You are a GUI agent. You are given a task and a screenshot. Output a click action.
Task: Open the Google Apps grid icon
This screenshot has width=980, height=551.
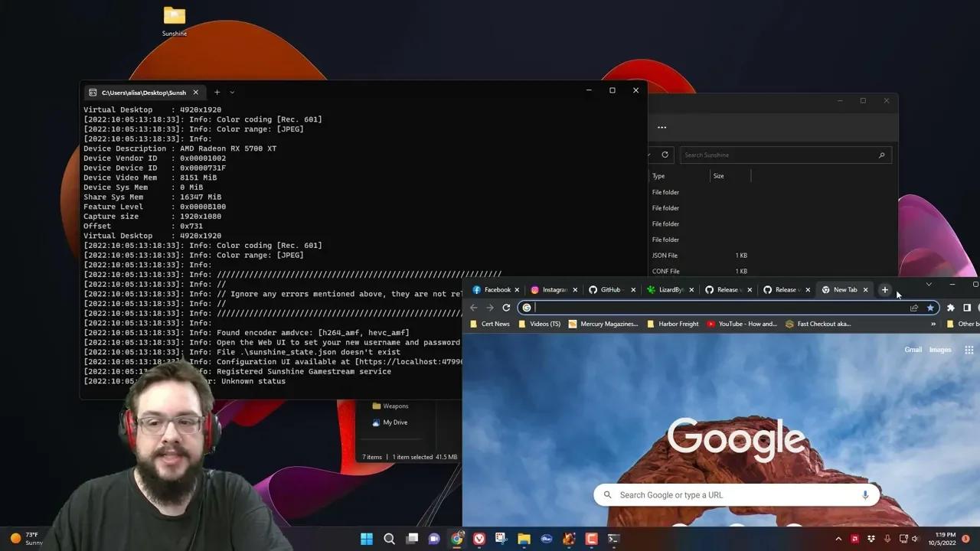[968, 350]
